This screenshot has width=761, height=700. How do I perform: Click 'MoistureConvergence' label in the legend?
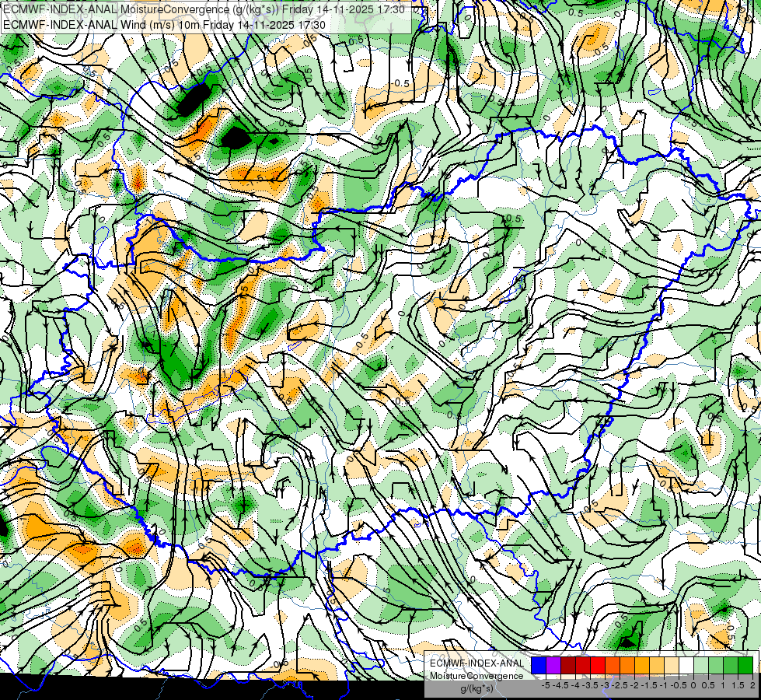coord(476,676)
